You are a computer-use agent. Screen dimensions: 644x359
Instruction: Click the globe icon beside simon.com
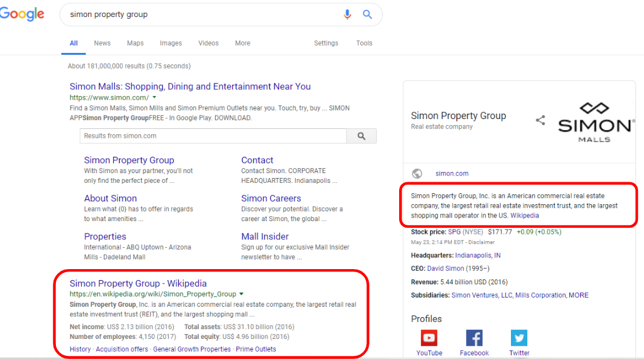[417, 173]
